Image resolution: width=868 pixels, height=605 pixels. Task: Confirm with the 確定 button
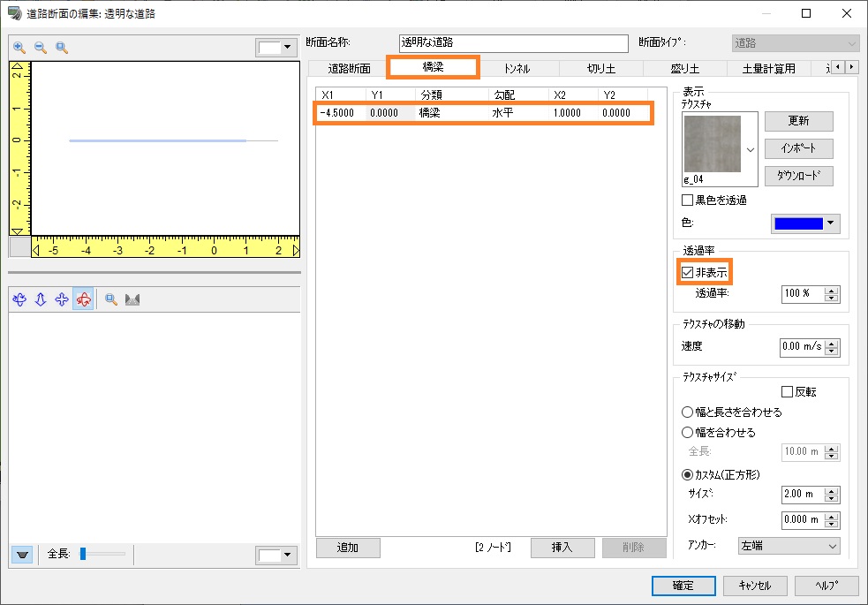click(683, 586)
